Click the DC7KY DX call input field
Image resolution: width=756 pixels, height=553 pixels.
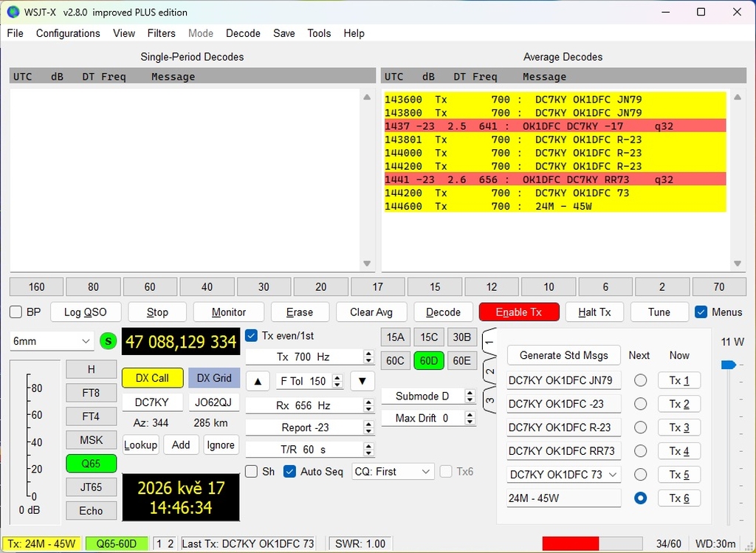point(152,402)
